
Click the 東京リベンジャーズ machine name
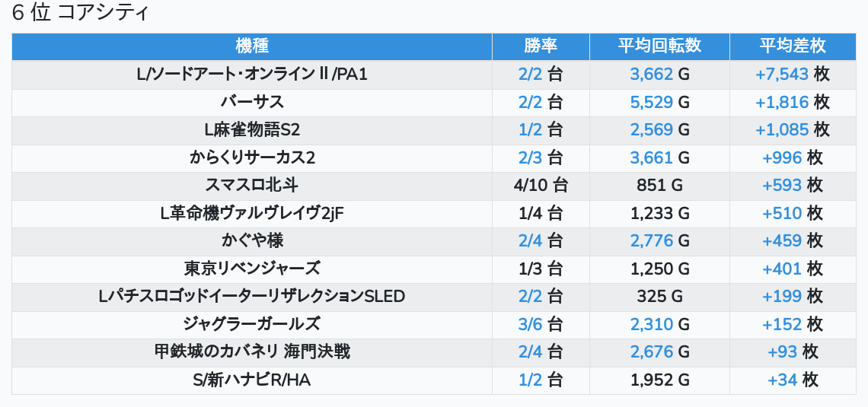coord(252,269)
